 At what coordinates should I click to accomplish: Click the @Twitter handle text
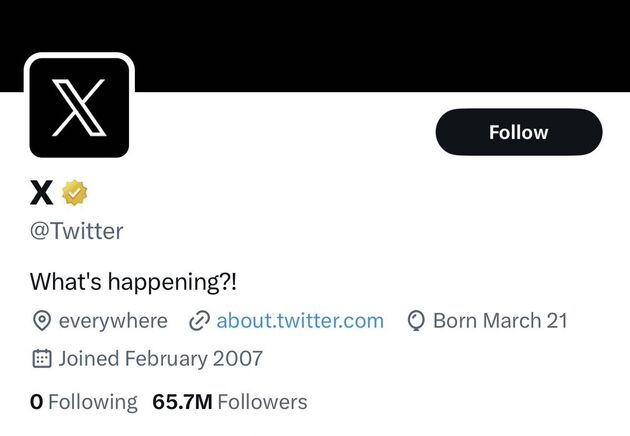click(76, 231)
